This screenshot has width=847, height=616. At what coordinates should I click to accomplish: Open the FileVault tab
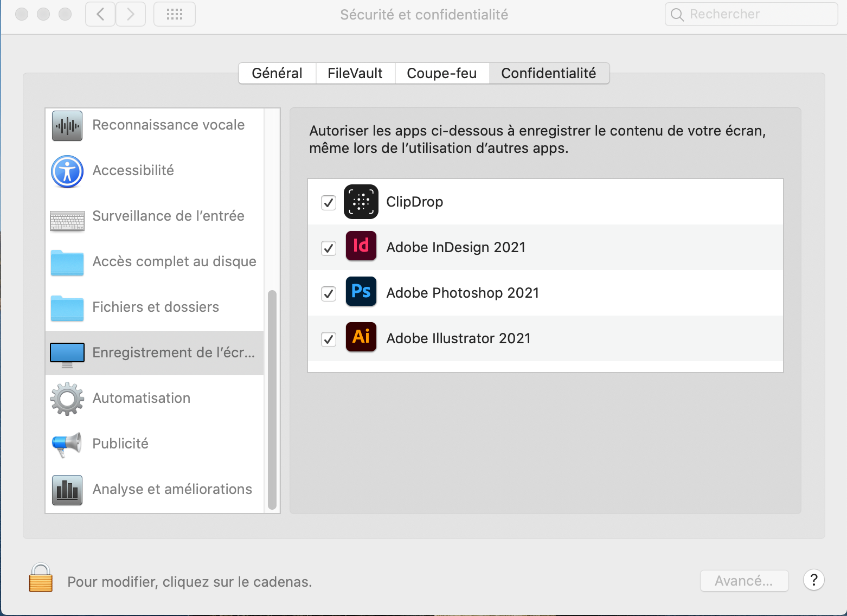pyautogui.click(x=355, y=73)
